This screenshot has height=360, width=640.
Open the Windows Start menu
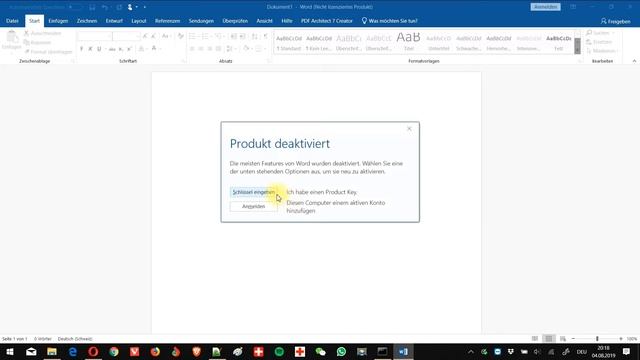(x=10, y=351)
